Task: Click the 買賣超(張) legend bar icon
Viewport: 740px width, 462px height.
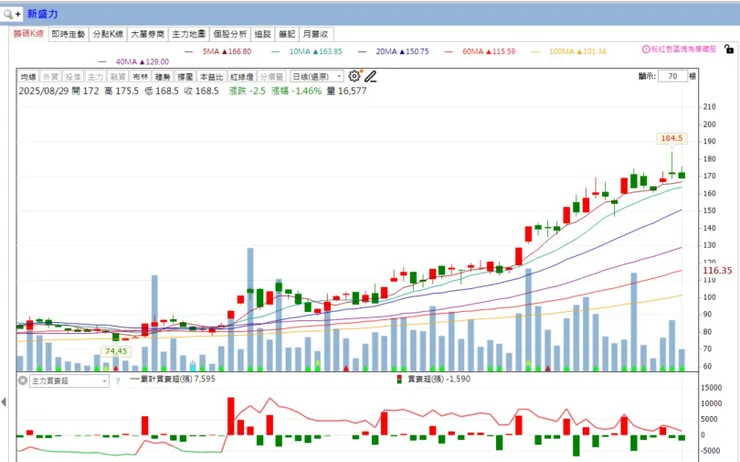Action: [x=399, y=379]
